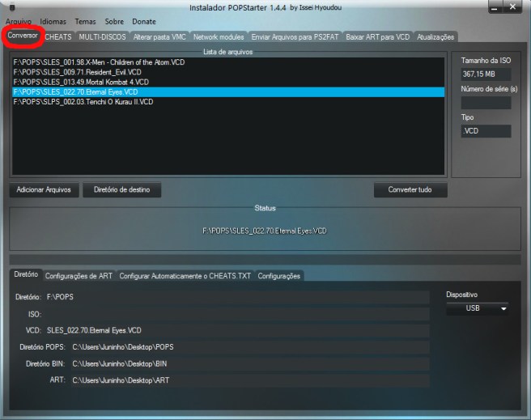Open the Configurações de ART tab
531x420 pixels.
(x=79, y=276)
